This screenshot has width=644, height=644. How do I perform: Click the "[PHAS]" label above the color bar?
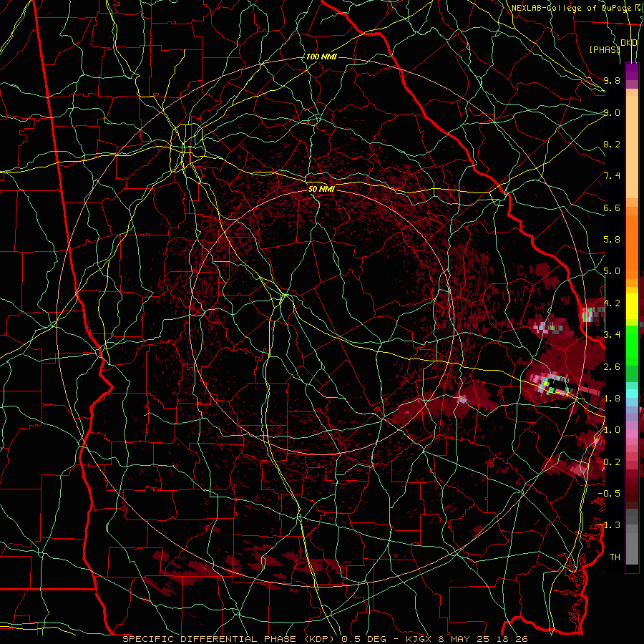(x=605, y=49)
